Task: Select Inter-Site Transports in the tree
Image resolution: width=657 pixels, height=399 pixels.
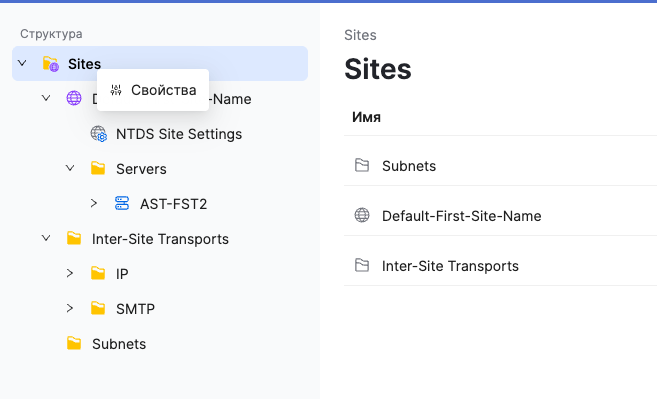Action: (160, 239)
